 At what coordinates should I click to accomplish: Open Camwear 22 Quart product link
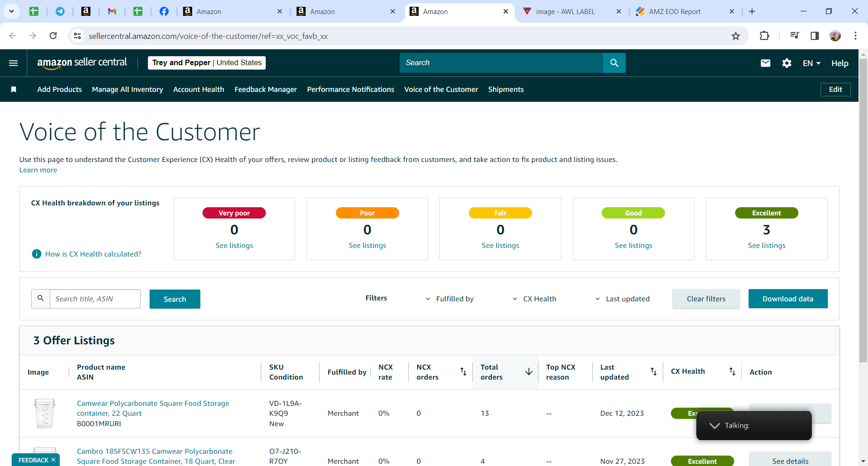tap(153, 409)
